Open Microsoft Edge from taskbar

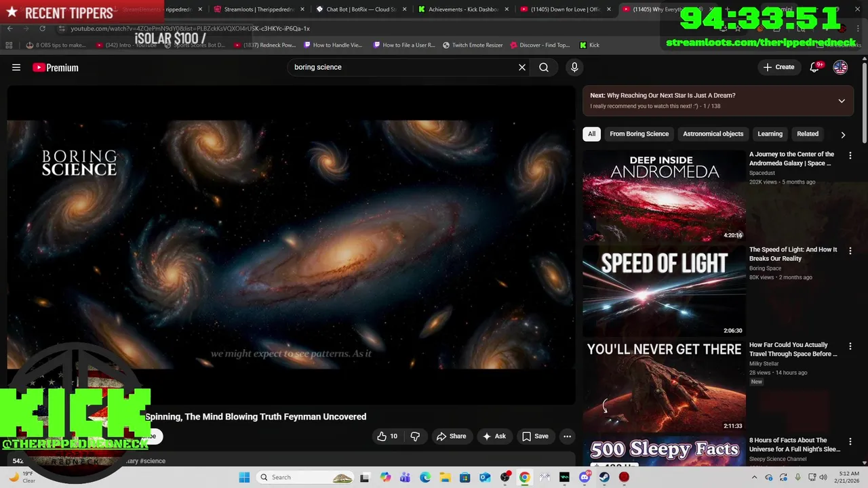pos(425,477)
